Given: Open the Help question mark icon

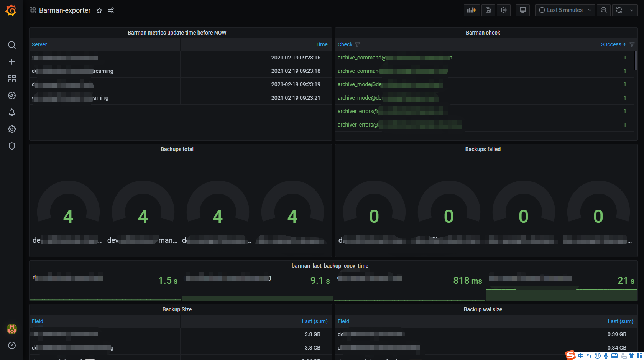Looking at the screenshot, I should [12, 345].
